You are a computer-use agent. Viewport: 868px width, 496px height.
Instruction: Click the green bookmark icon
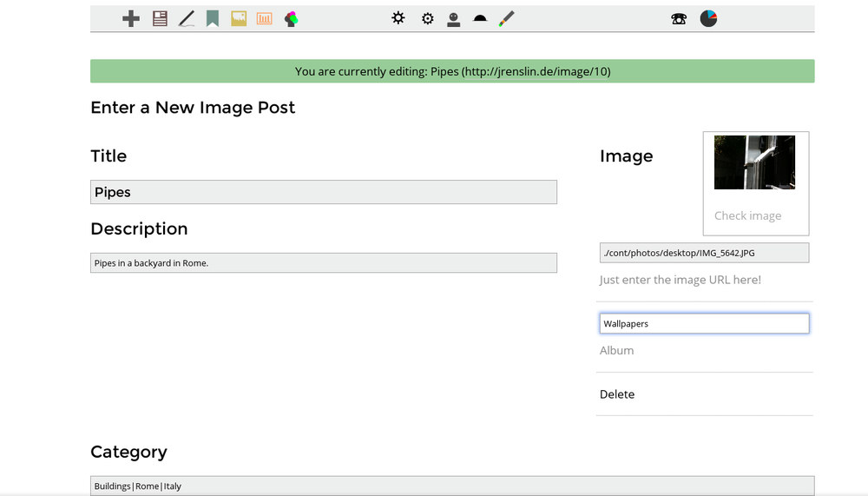(x=212, y=18)
